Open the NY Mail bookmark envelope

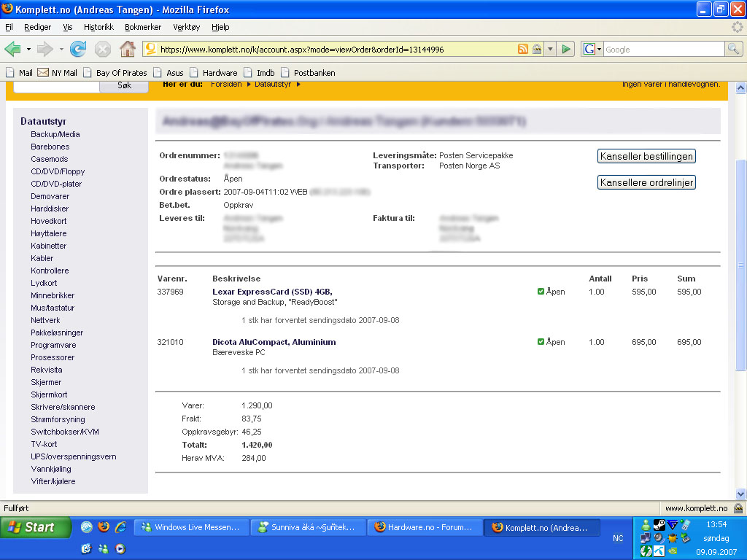43,72
